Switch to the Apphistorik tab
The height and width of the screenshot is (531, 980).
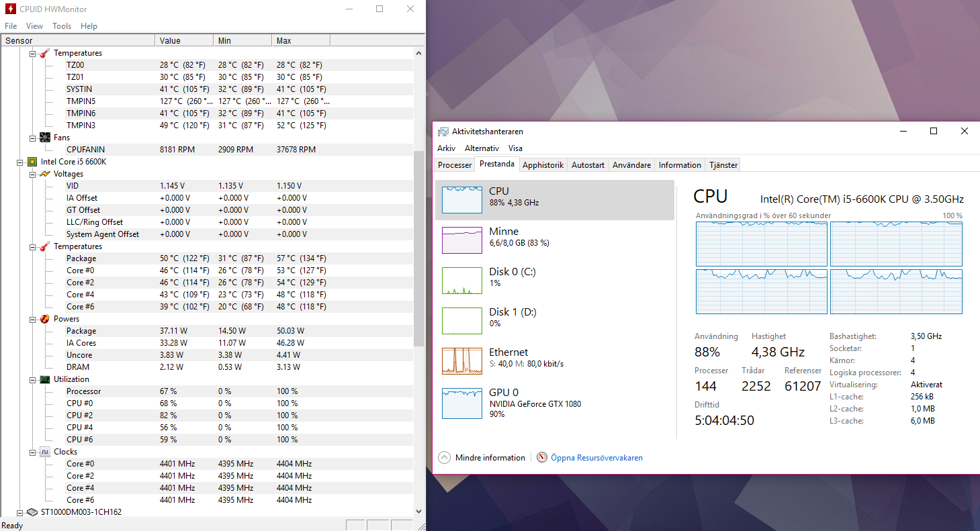[543, 165]
